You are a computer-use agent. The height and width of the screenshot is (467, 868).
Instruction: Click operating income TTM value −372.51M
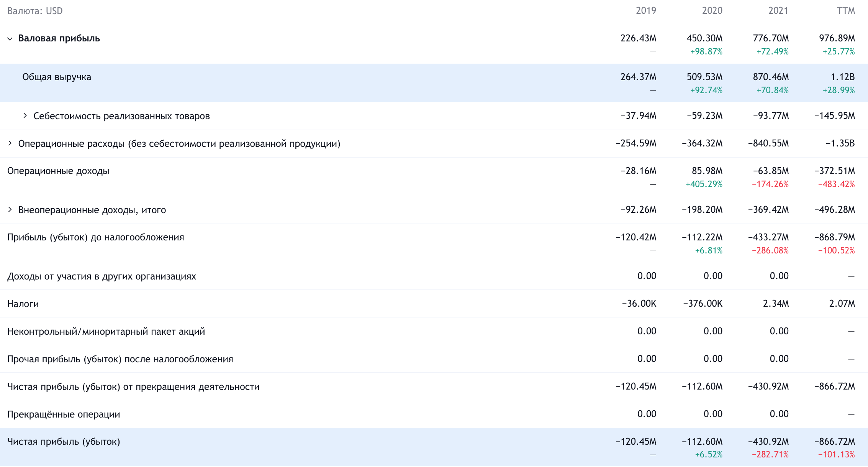pos(835,171)
